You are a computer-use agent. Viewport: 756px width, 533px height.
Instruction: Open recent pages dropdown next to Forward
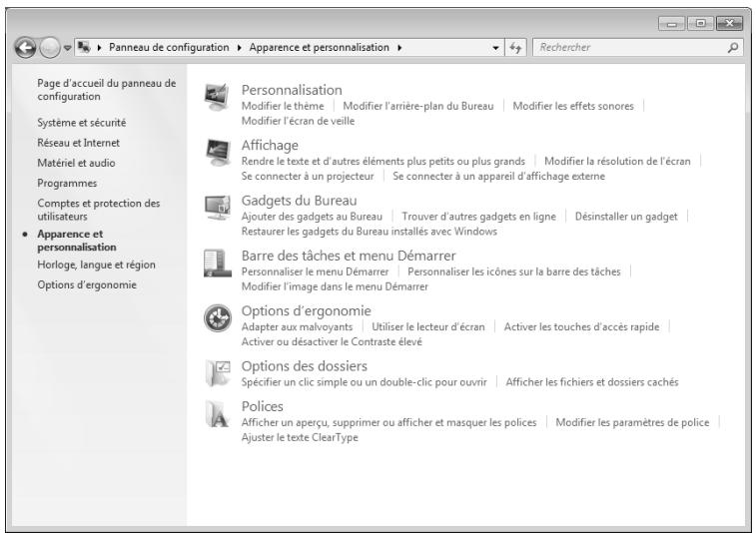[x=68, y=48]
